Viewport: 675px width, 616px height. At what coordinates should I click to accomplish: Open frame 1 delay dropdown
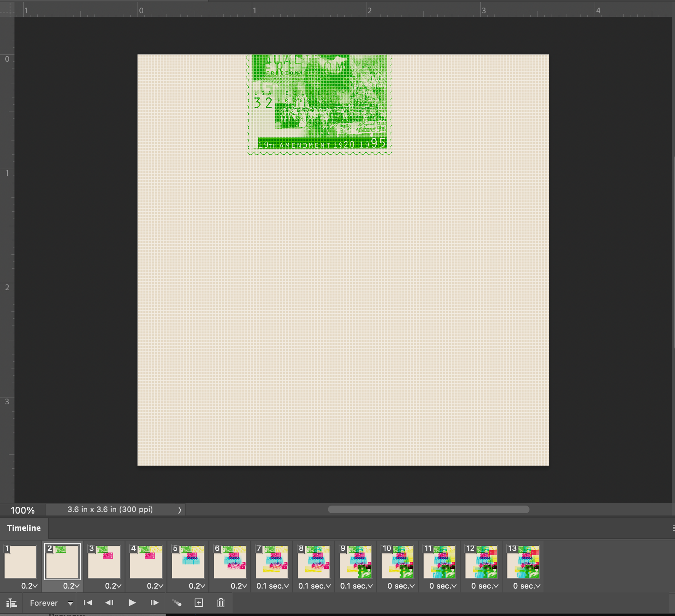coord(29,586)
